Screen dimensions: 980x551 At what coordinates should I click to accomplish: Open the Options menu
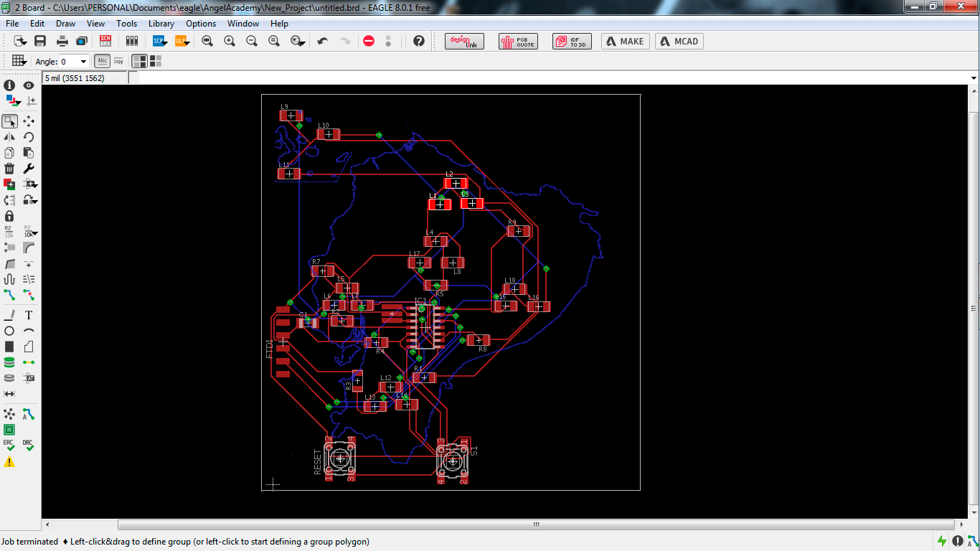click(201, 24)
